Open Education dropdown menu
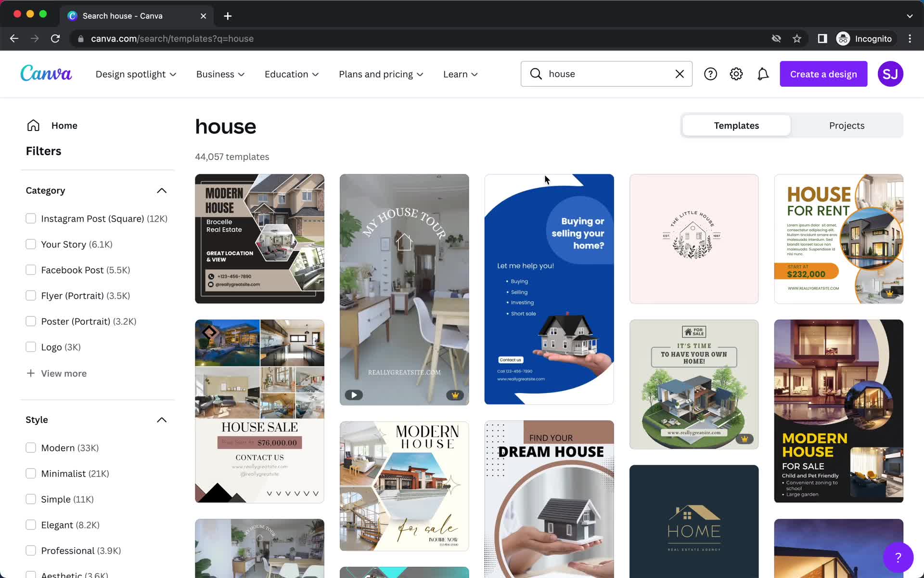This screenshot has height=578, width=924. tap(292, 74)
